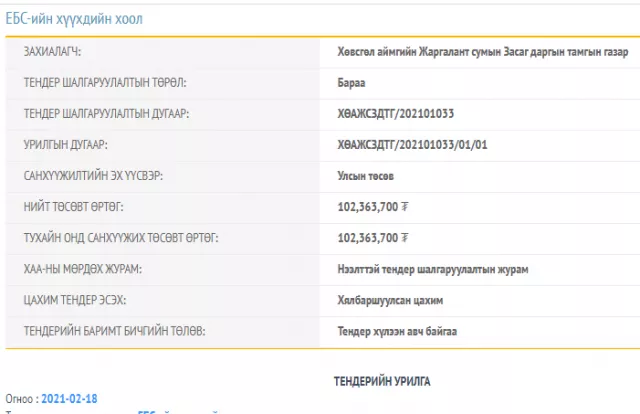640x414 pixels.
Task: Click the value 'Бараа'
Action: click(x=351, y=83)
